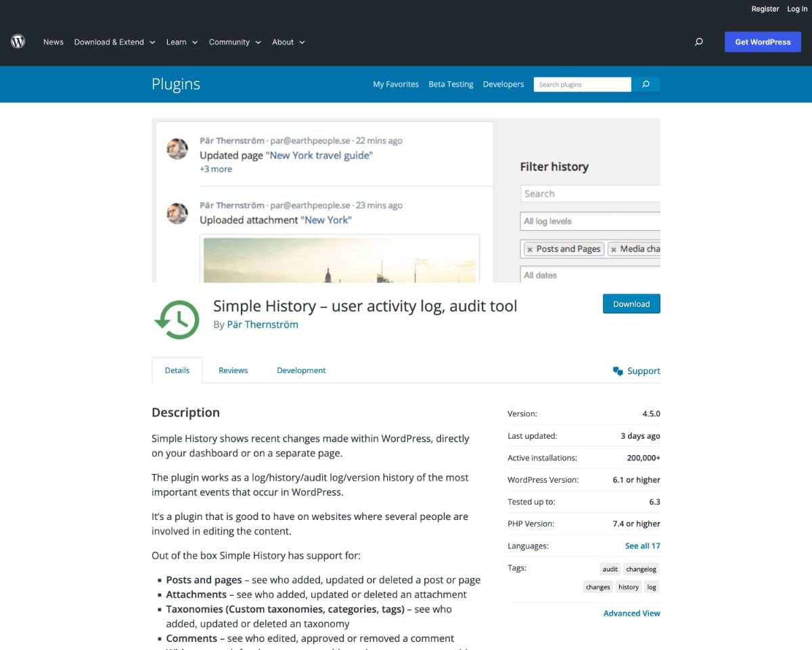Expand the Download & Extend menu
This screenshot has height=650, width=812.
pyautogui.click(x=114, y=42)
